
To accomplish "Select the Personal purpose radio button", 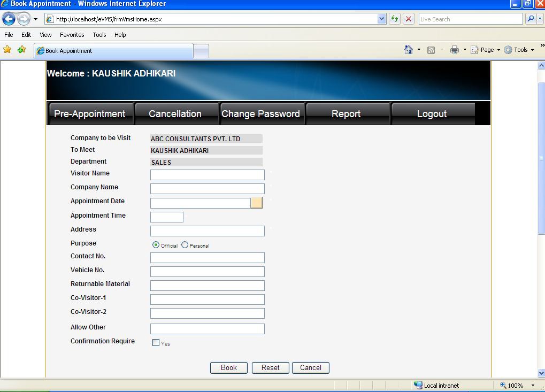I will click(x=185, y=245).
